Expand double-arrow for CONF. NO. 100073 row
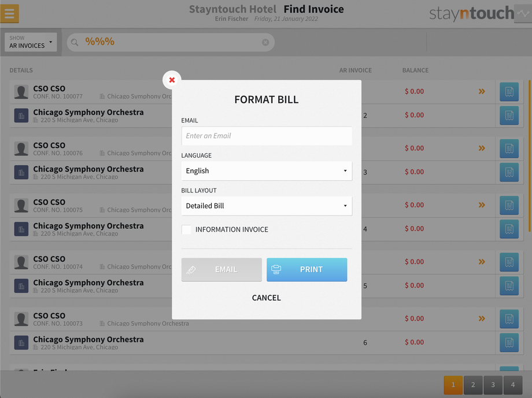Screen dimensions: 532x398 point(482,319)
